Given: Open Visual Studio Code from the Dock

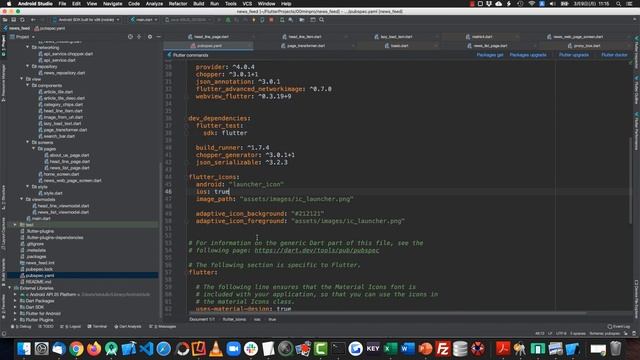Looking at the screenshot, I should coord(146,349).
